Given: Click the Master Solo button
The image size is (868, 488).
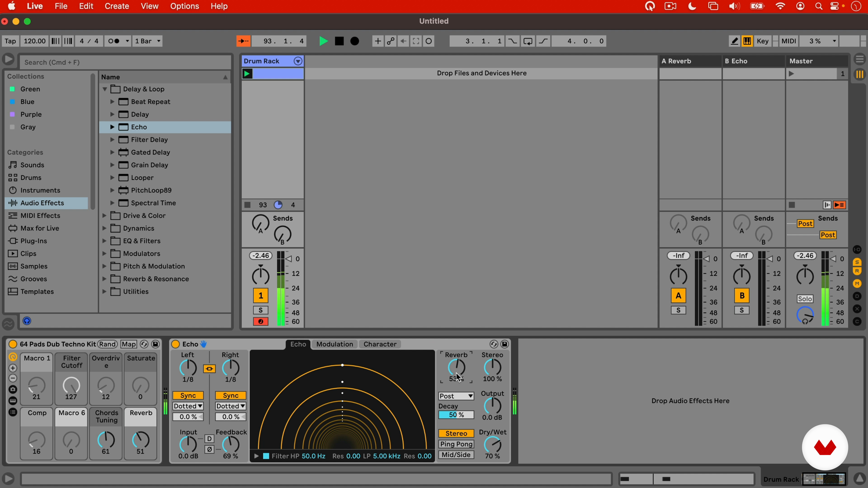Looking at the screenshot, I should pos(805,299).
